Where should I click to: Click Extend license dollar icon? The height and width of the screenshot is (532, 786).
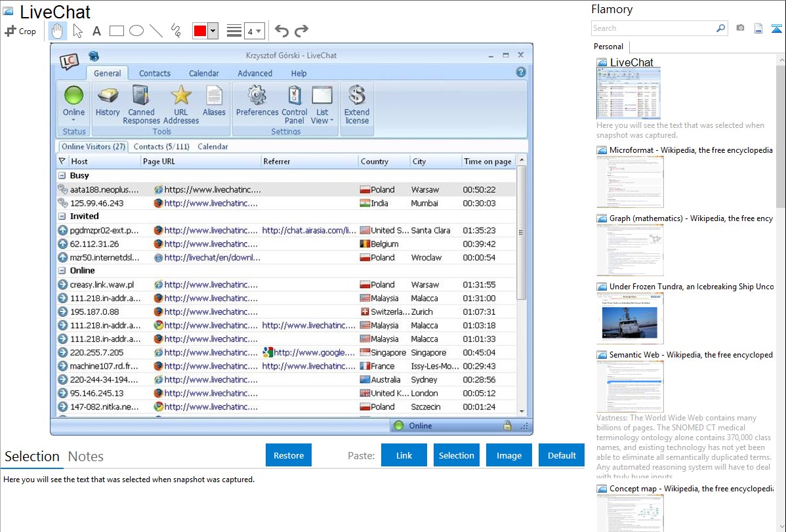tap(357, 104)
